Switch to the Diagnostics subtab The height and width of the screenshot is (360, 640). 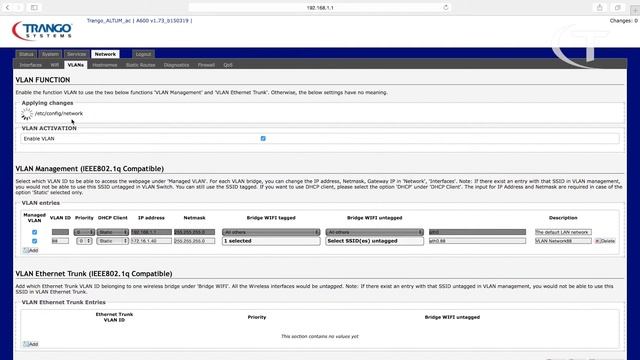pos(176,65)
